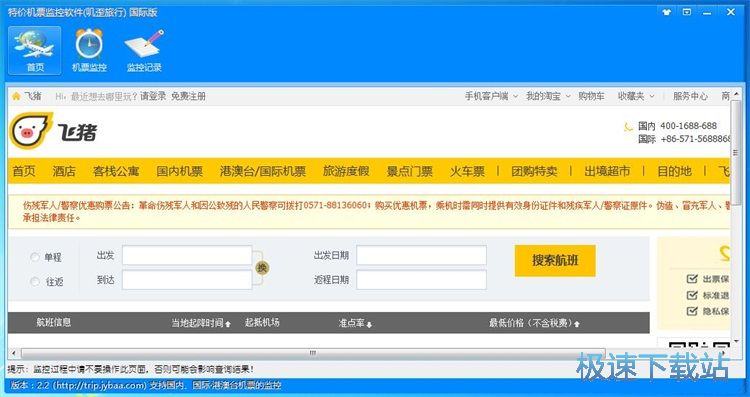Select the 单程 radio button
The height and width of the screenshot is (397, 750).
34,257
